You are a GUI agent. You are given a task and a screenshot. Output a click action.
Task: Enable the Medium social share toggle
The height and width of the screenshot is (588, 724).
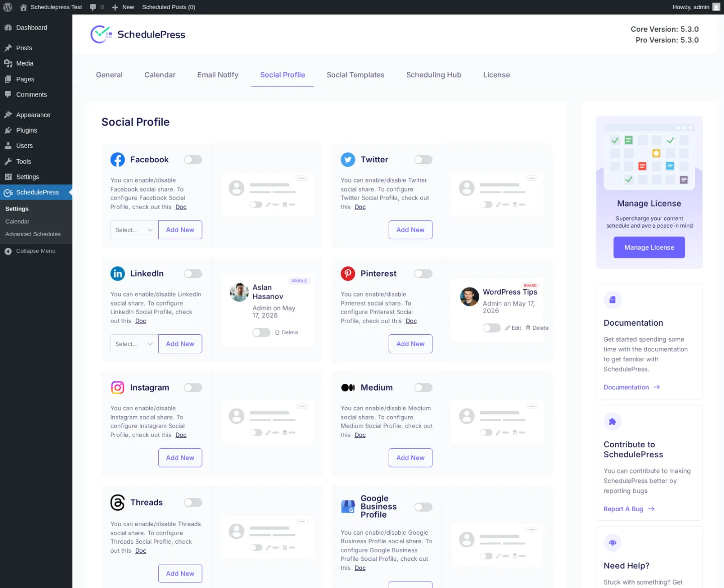point(423,388)
